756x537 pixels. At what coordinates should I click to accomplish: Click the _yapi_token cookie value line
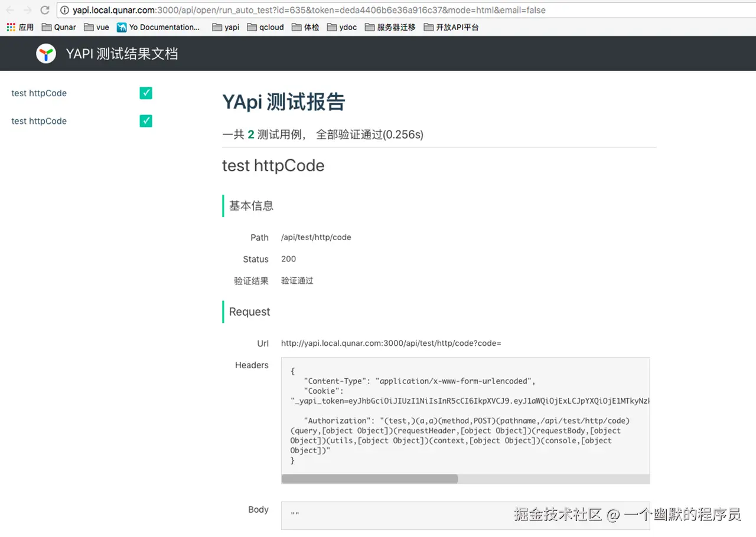470,401
